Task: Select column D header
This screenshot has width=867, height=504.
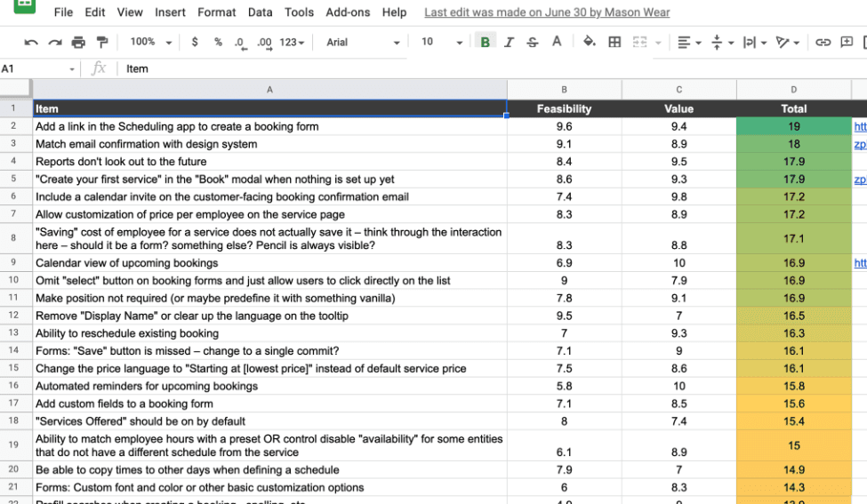Action: point(793,90)
